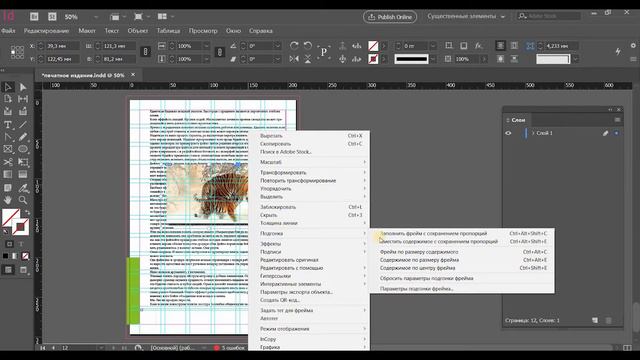Select the Gradient Feather tool
Image resolution: width=640 pixels, height=360 pixels.
point(23,175)
